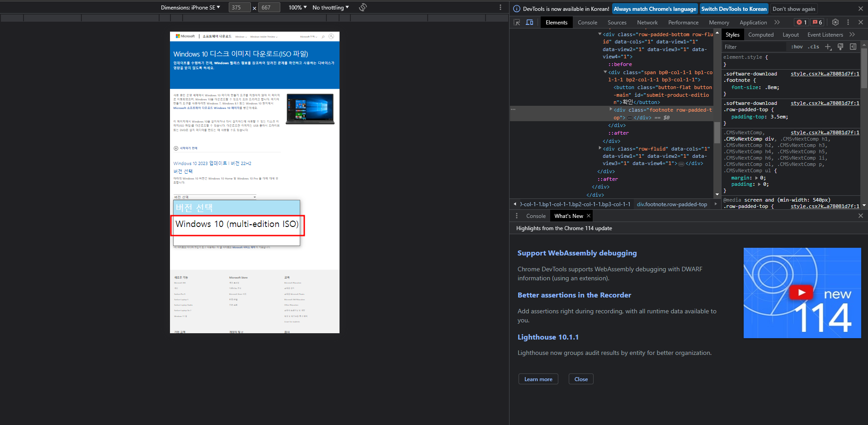The image size is (868, 425).
Task: Click Always match Chrome's language
Action: coord(655,9)
